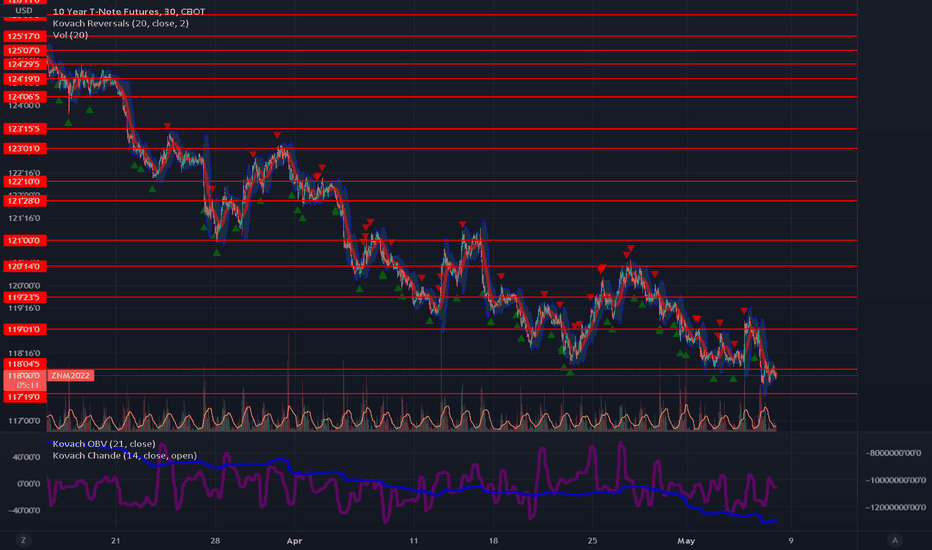The height and width of the screenshot is (550, 932).
Task: Select the 123'15'5 red price level label
Action: [x=24, y=129]
